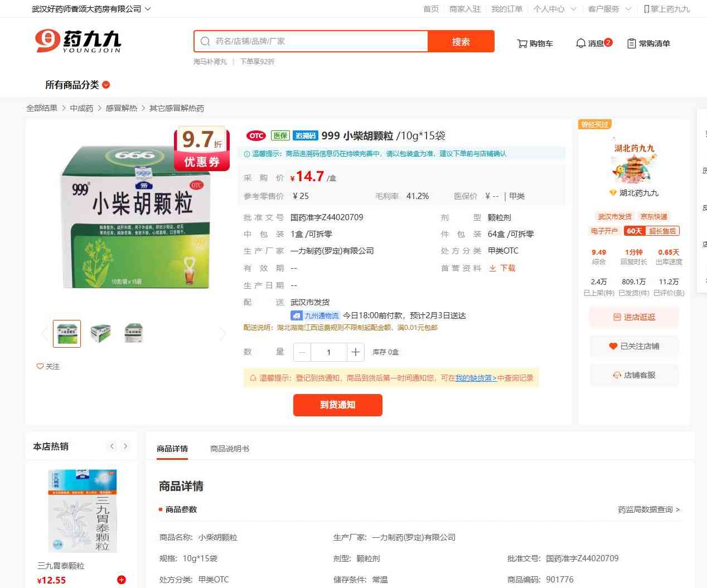Click the plus icon on 三九胃泰颗粒

pos(121,580)
